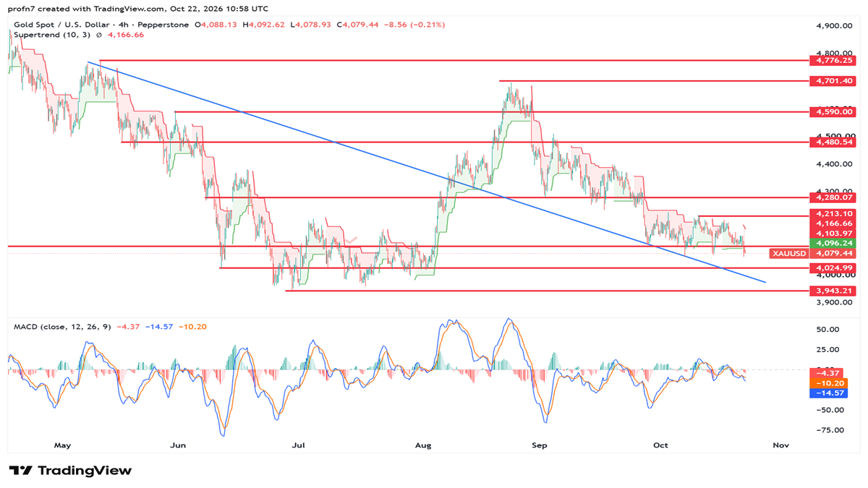The height and width of the screenshot is (488, 868).
Task: Click the 4,701.40 price level label
Action: pos(835,81)
